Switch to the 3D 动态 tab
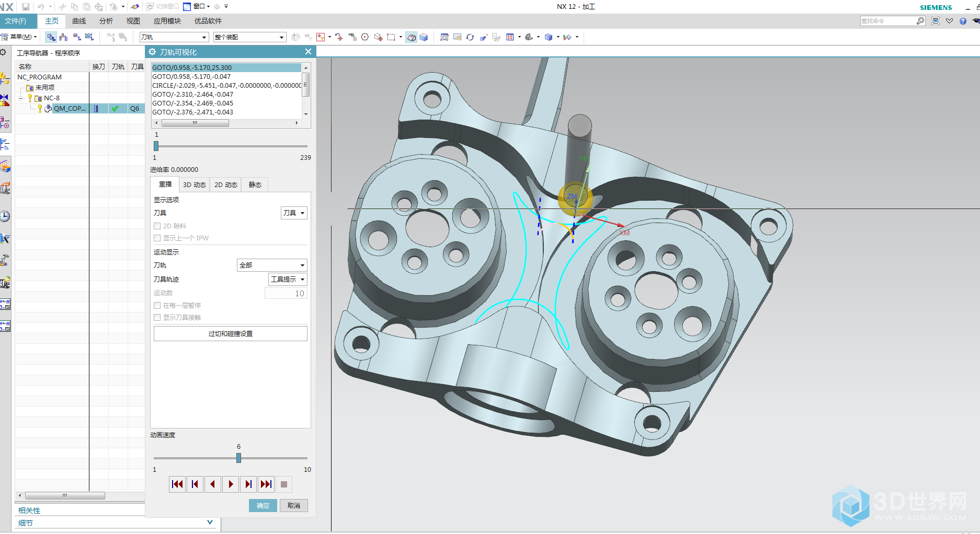The image size is (980, 534). tap(194, 184)
